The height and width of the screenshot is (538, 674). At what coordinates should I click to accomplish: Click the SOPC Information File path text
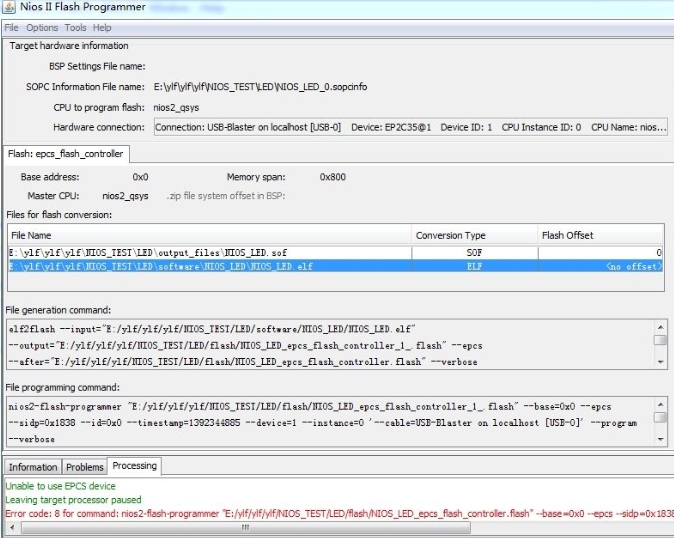tap(260, 87)
